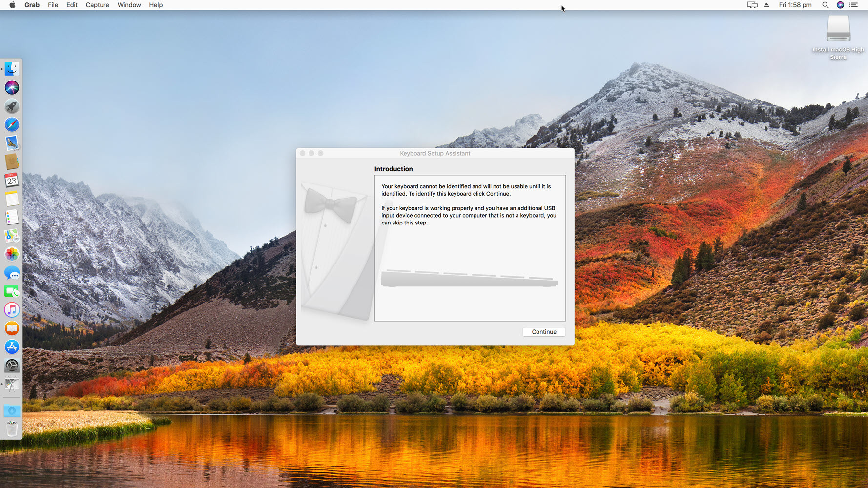Viewport: 868px width, 488px height.
Task: Activate Siri in menu bar
Action: click(840, 5)
